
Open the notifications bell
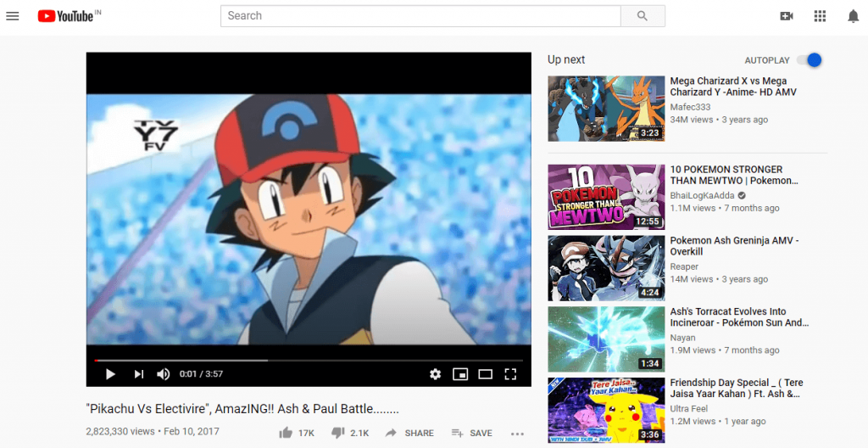coord(853,16)
